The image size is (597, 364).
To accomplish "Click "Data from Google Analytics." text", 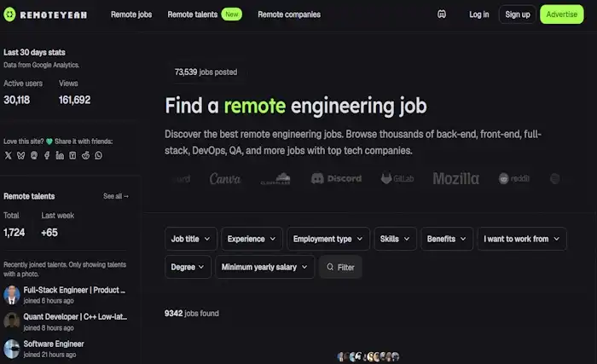I will (42, 65).
